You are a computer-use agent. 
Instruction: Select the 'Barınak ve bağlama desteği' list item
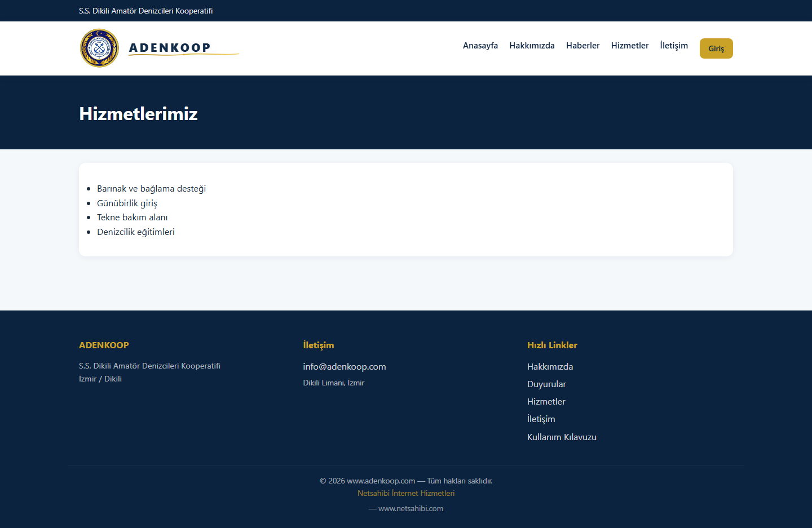coord(151,189)
